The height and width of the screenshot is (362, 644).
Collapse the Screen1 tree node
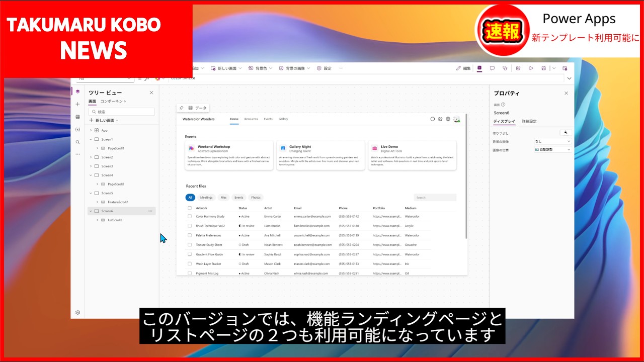click(x=91, y=139)
